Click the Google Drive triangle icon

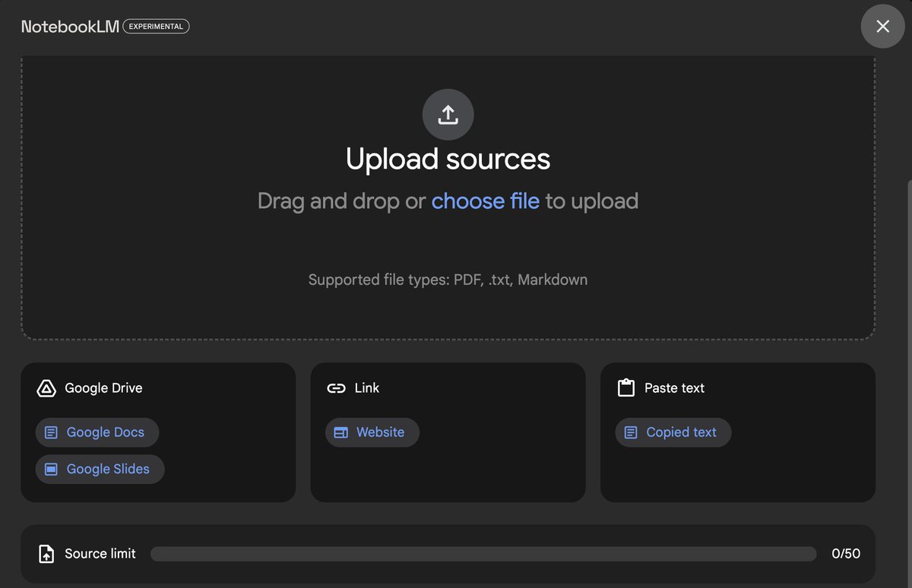point(46,388)
